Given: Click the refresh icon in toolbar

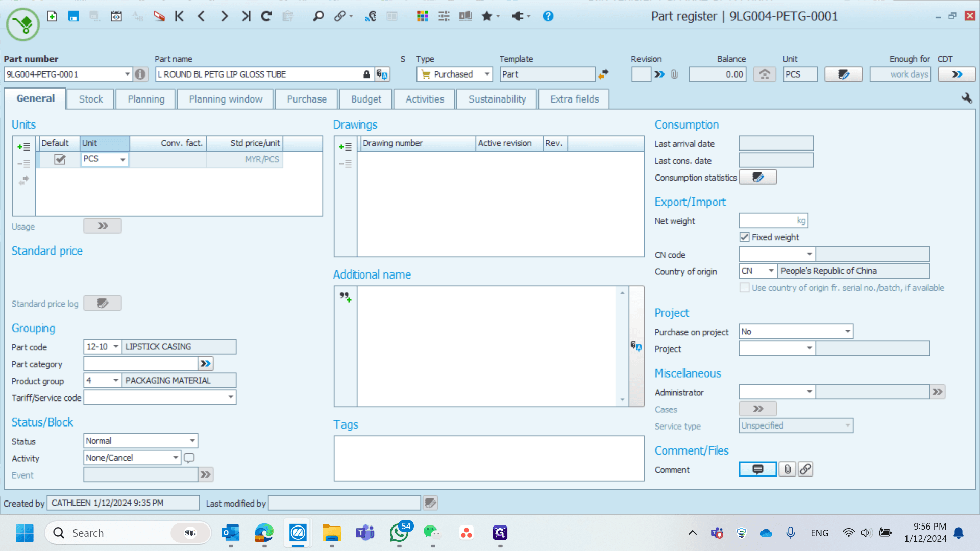Looking at the screenshot, I should pyautogui.click(x=266, y=16).
